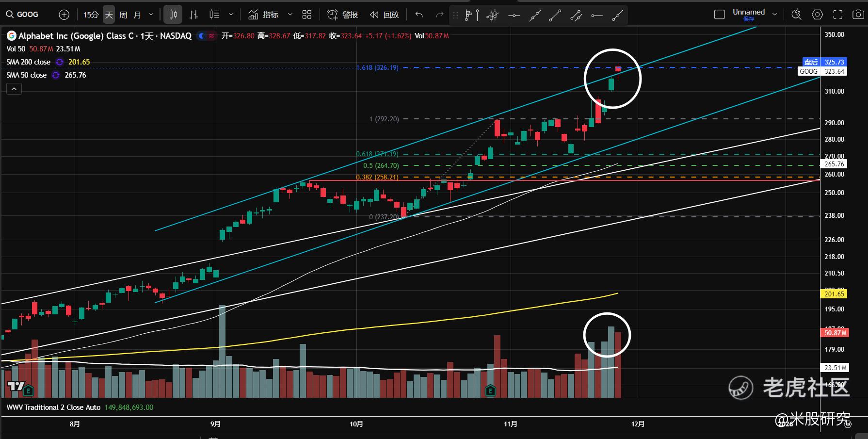The image size is (868, 439).
Task: Select the bars pattern drawing tool
Action: tap(493, 16)
